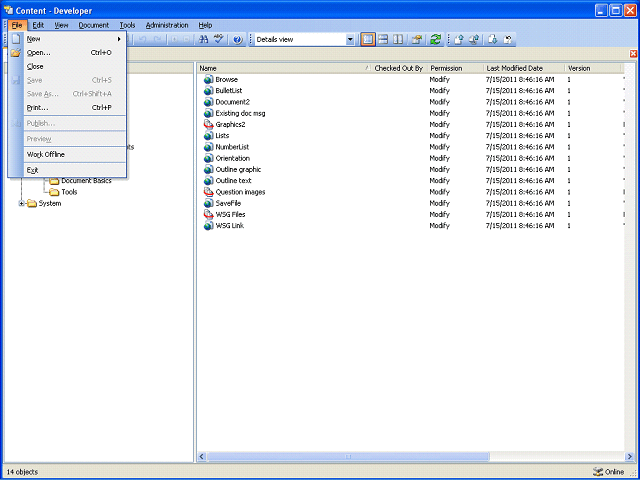Open the Edit menu
Viewport: 640px width, 480px height.
pos(38,25)
